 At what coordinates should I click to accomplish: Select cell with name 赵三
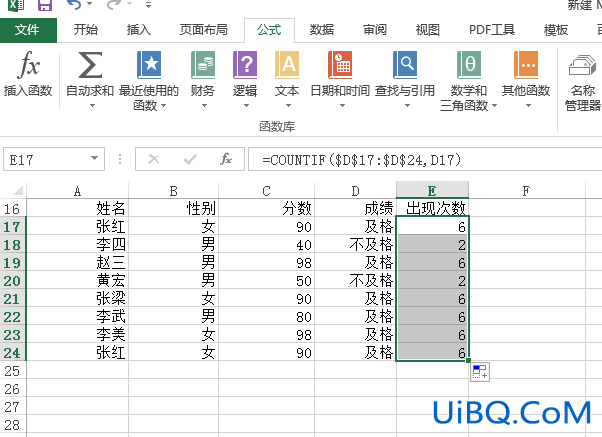pos(77,262)
